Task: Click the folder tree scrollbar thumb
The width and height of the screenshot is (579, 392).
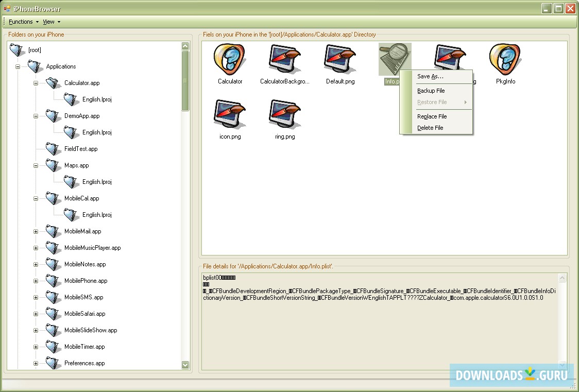Action: 185,80
